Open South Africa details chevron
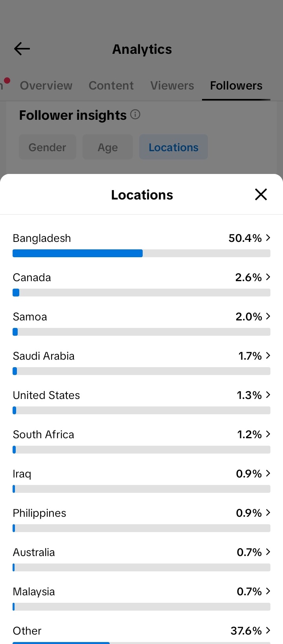The image size is (283, 644). click(268, 434)
